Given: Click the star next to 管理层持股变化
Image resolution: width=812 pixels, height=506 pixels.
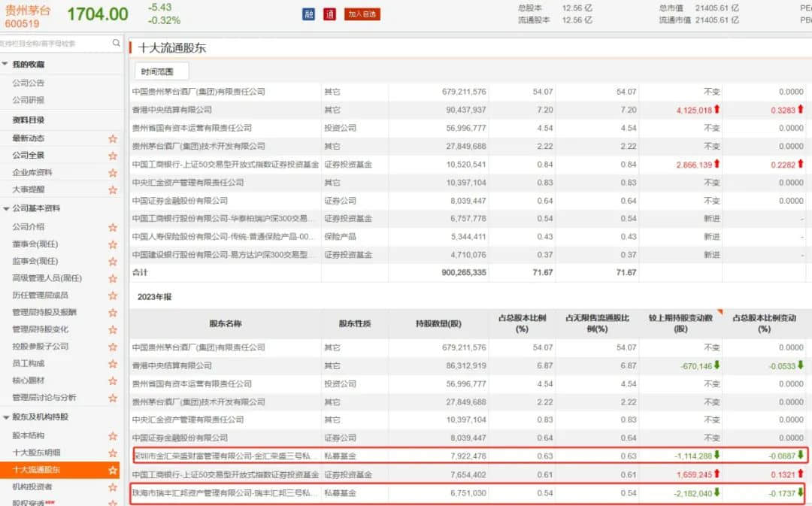Looking at the screenshot, I should [x=113, y=329].
